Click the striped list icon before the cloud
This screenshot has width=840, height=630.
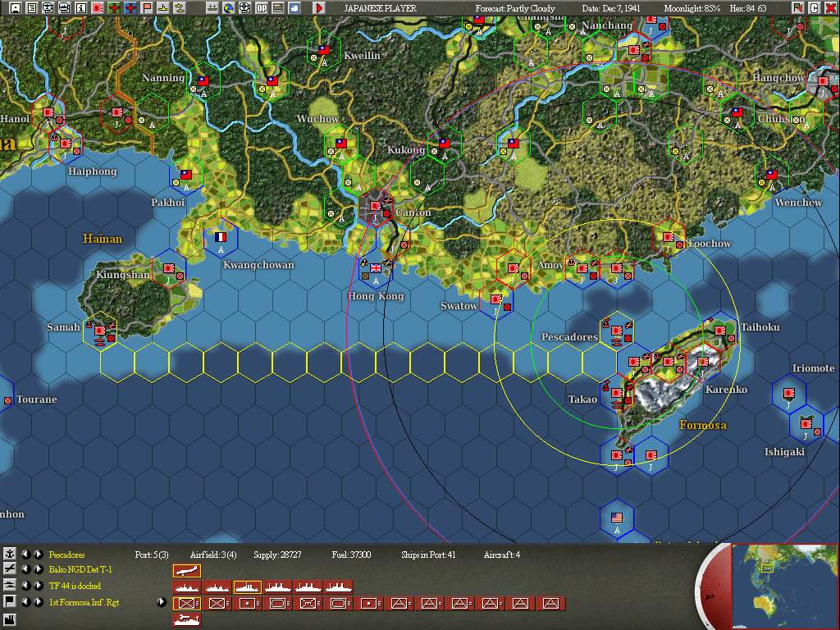(278, 7)
